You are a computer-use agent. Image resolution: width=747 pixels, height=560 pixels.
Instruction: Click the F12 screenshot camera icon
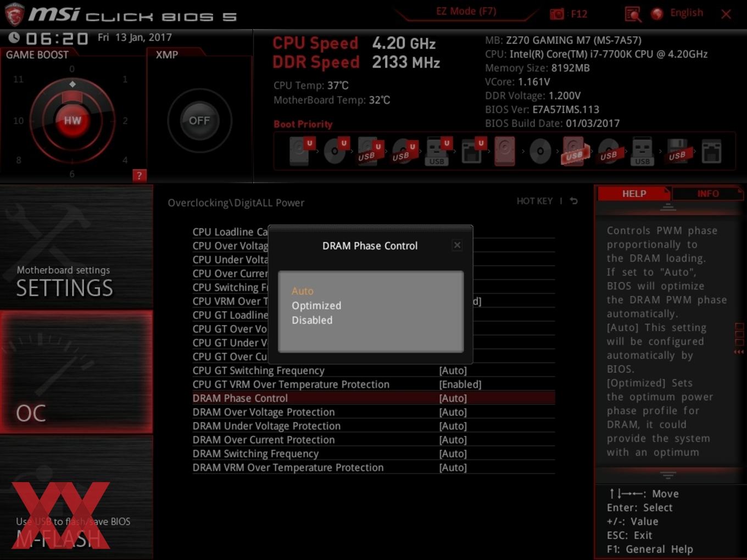point(557,14)
